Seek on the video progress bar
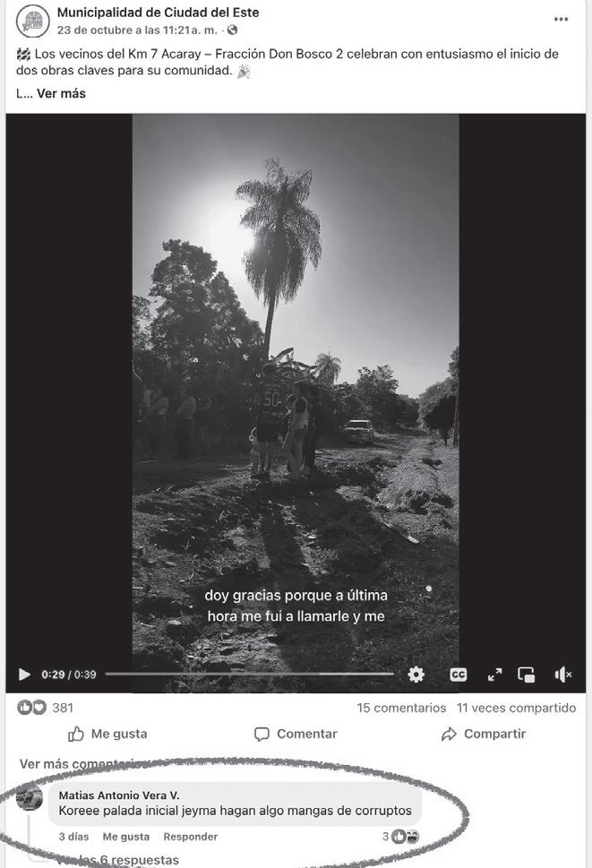Image resolution: width=592 pixels, height=868 pixels. (x=250, y=675)
